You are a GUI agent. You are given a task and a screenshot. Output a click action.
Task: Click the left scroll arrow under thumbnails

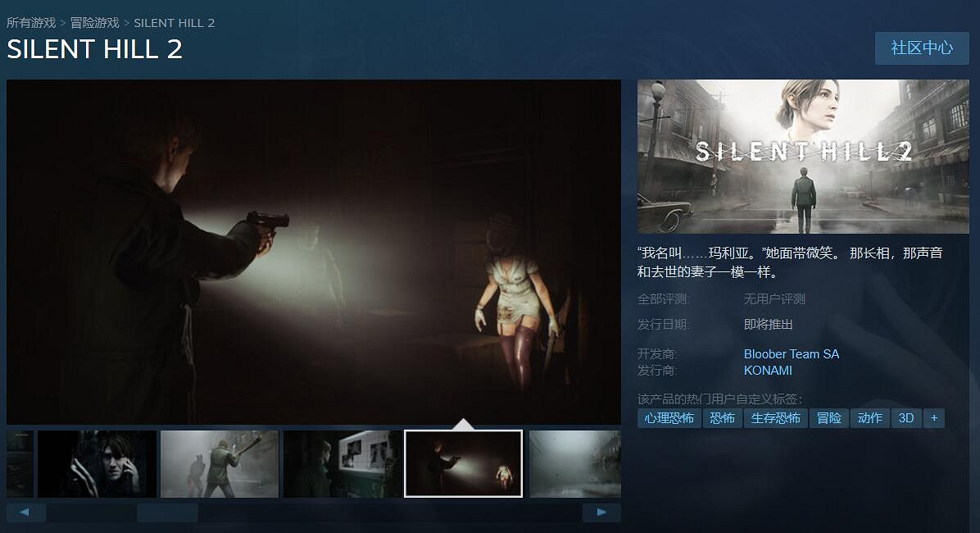point(26,512)
